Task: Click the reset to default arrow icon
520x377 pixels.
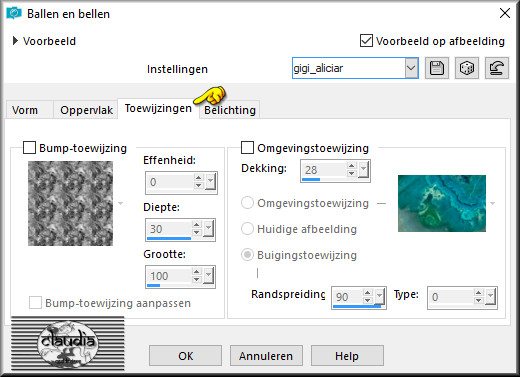Action: 497,68
